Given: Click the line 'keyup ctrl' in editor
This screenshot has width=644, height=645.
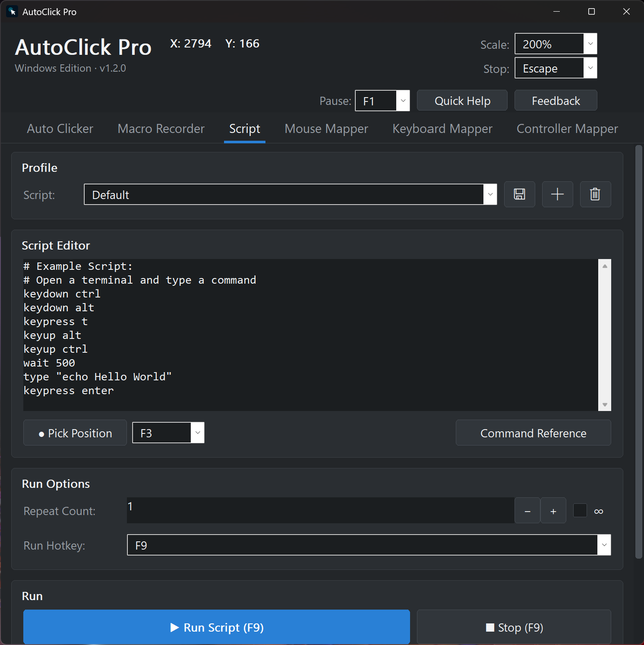Looking at the screenshot, I should click(56, 349).
